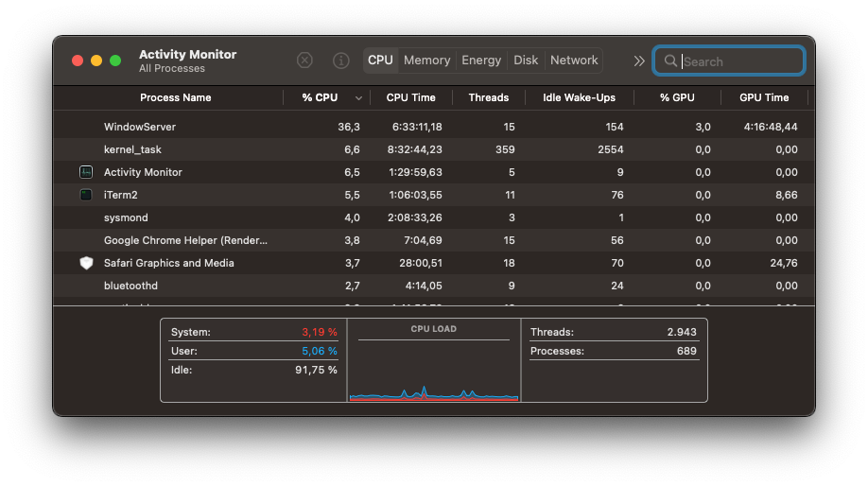Screen dimensions: 868x486
Task: Click the stop process X icon
Action: click(304, 61)
